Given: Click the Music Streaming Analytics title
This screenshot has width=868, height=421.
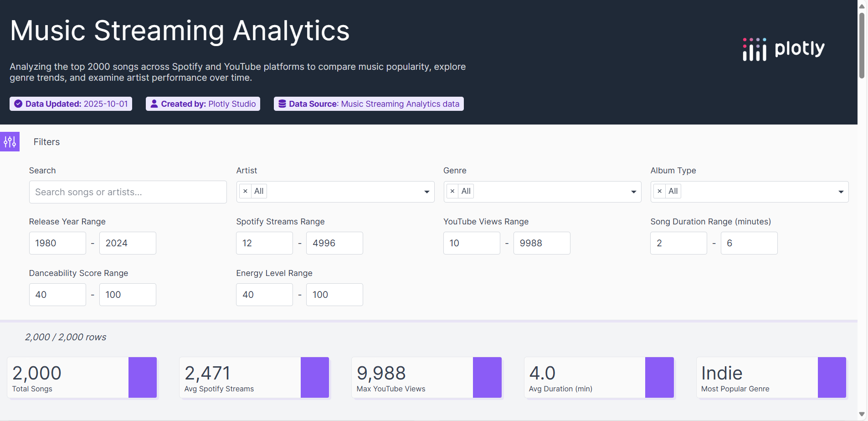Looking at the screenshot, I should point(180,31).
